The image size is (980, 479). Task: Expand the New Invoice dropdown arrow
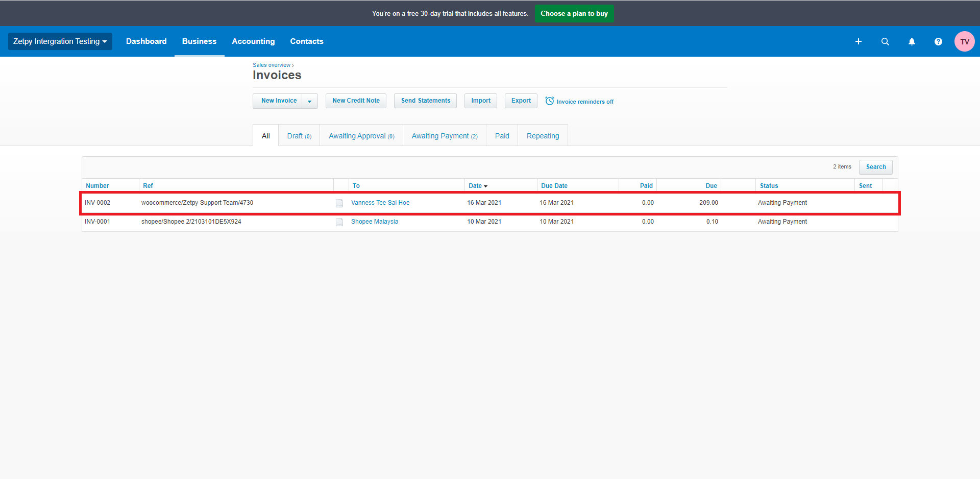tap(309, 101)
